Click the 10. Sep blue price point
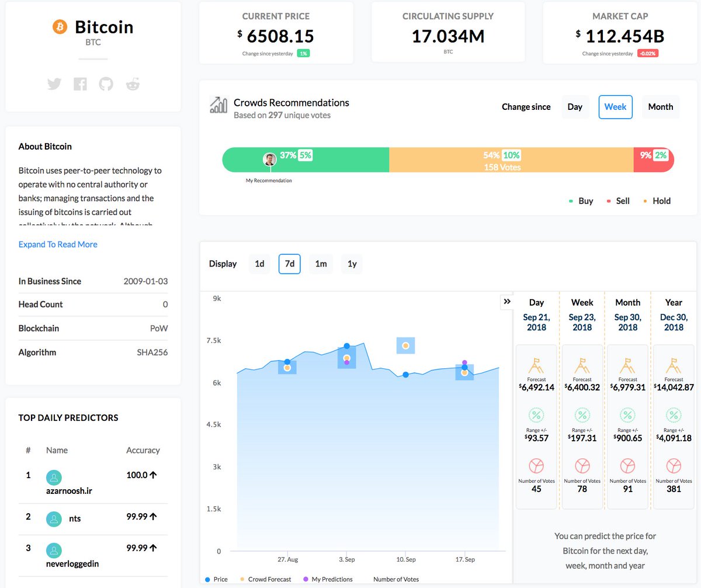 [x=405, y=375]
